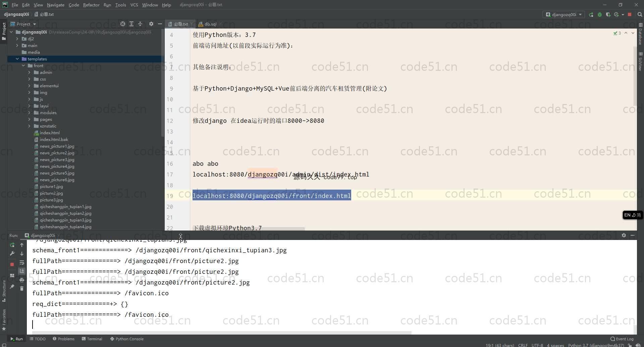Viewport: 644px width, 347px height.
Task: Click the editor vertical scrollbar
Action: (635, 76)
